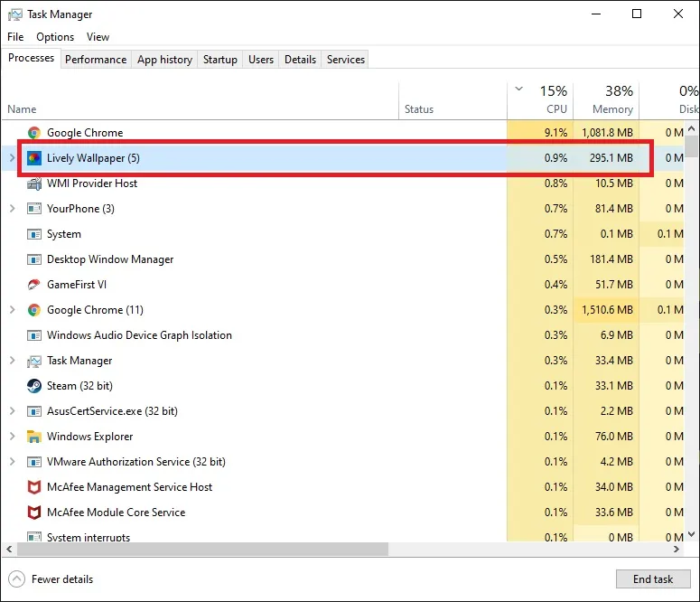Switch to the Details tab
The image size is (700, 602).
301,60
